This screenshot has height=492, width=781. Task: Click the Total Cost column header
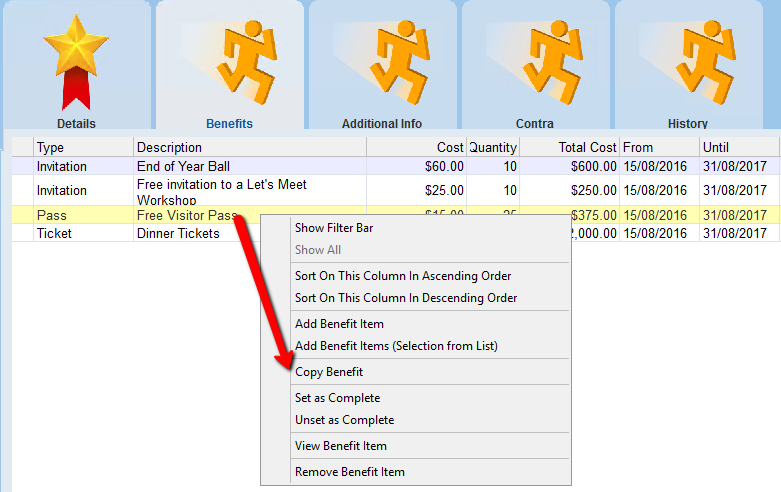(568, 148)
